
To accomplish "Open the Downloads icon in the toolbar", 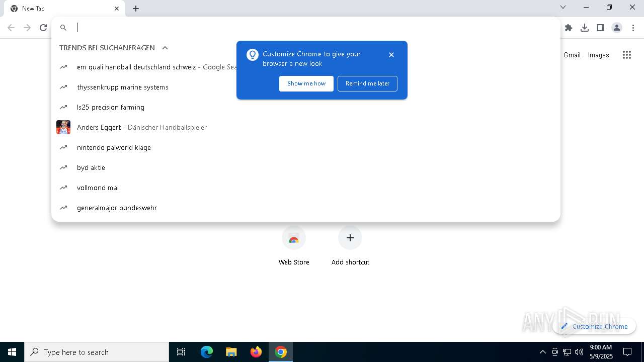I will [585, 28].
